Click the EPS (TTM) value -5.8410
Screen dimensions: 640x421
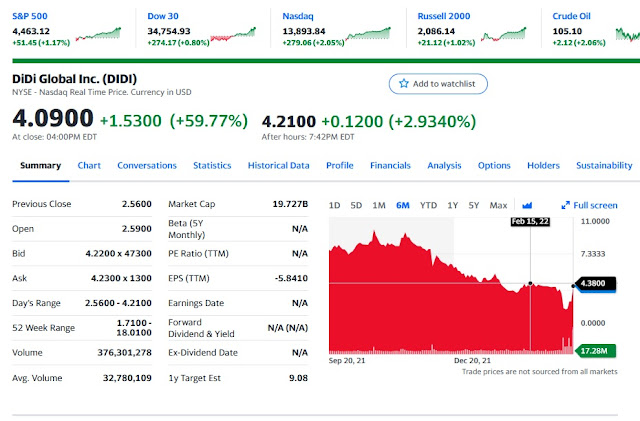pos(291,278)
